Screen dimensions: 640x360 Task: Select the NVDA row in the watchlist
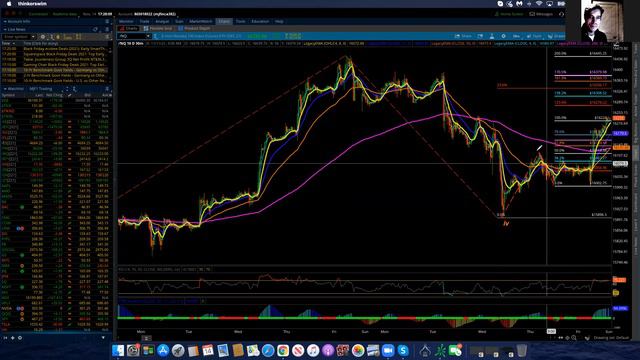(x=56, y=309)
